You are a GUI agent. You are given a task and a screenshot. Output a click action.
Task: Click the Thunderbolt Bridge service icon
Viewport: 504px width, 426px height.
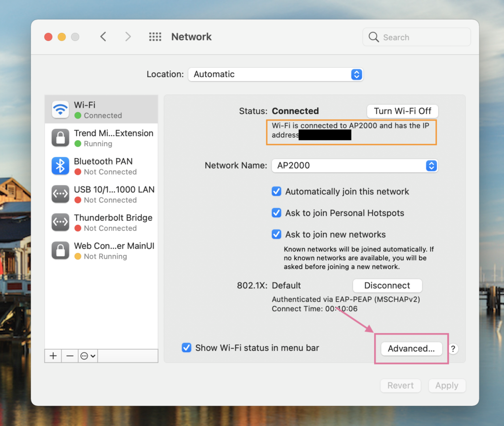click(61, 222)
